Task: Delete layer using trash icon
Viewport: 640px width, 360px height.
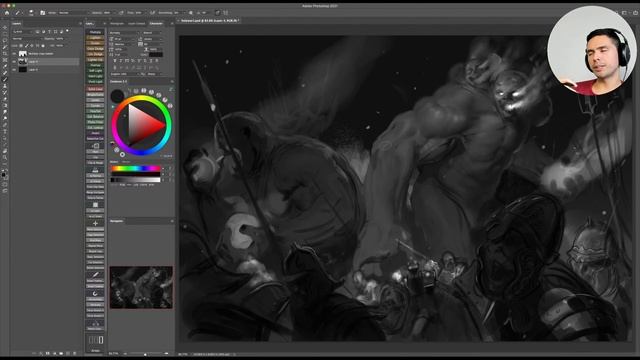Action: pyautogui.click(x=74, y=353)
